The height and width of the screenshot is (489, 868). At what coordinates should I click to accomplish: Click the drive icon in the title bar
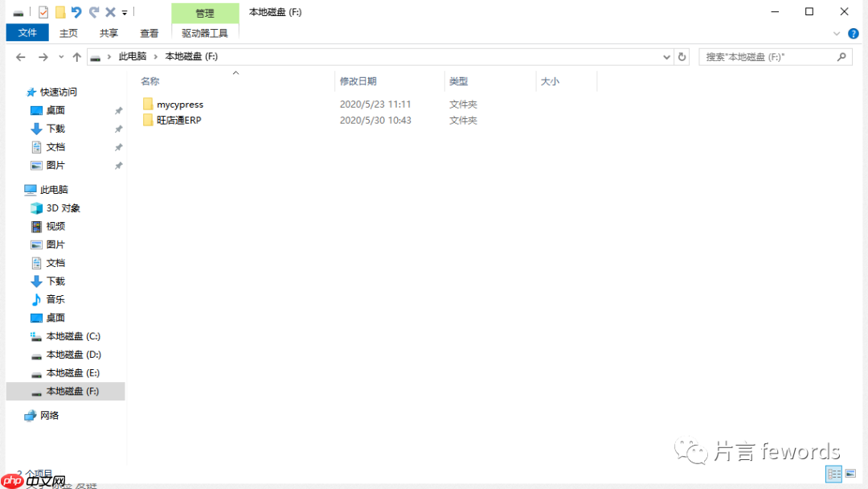18,13
